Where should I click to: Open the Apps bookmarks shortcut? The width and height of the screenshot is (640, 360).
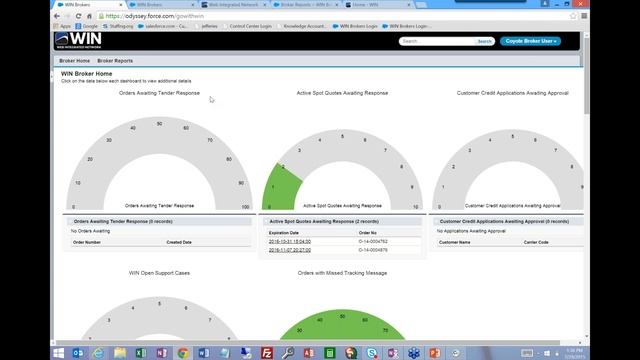[62, 26]
